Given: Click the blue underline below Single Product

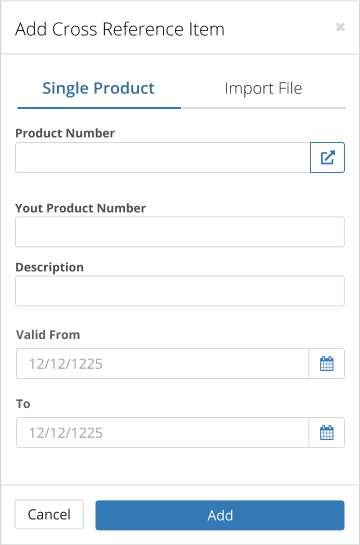Looking at the screenshot, I should pos(99,108).
